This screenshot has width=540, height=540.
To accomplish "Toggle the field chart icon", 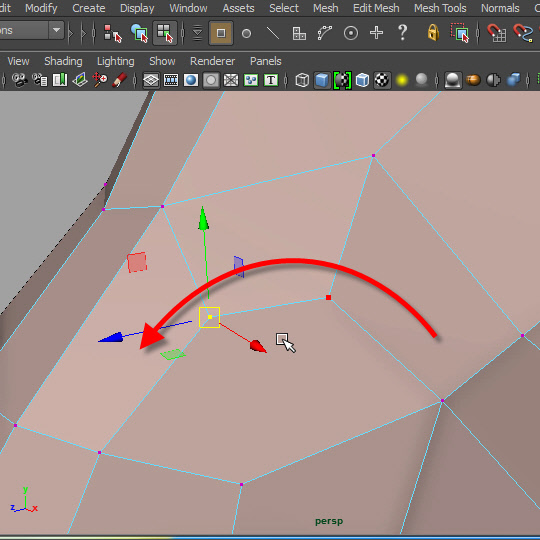I will click(x=231, y=81).
